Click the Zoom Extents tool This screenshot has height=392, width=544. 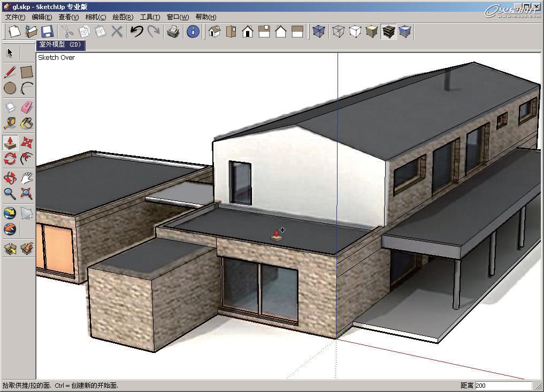[x=27, y=193]
